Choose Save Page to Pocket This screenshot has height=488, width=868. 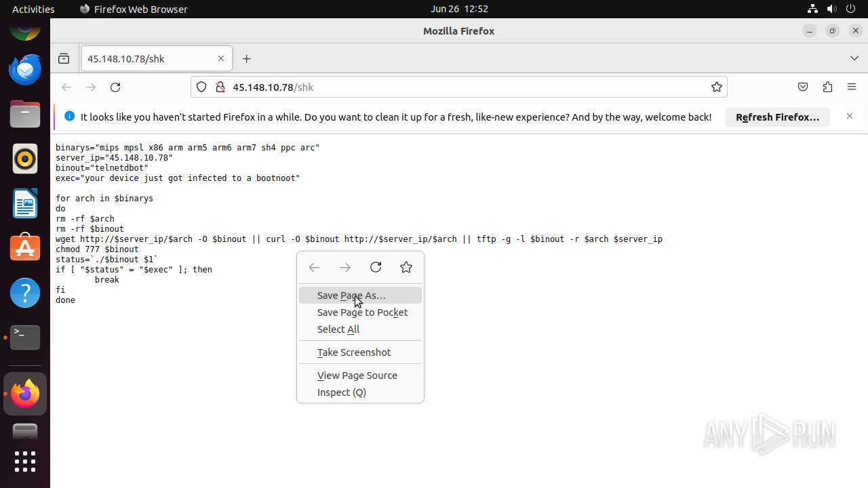pyautogui.click(x=360, y=312)
